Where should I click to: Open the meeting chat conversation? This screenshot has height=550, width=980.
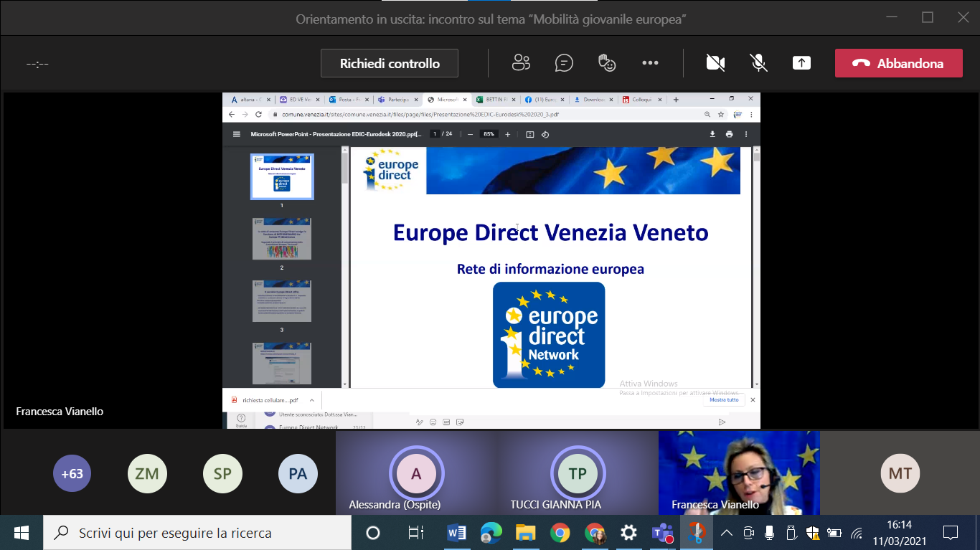(x=564, y=63)
